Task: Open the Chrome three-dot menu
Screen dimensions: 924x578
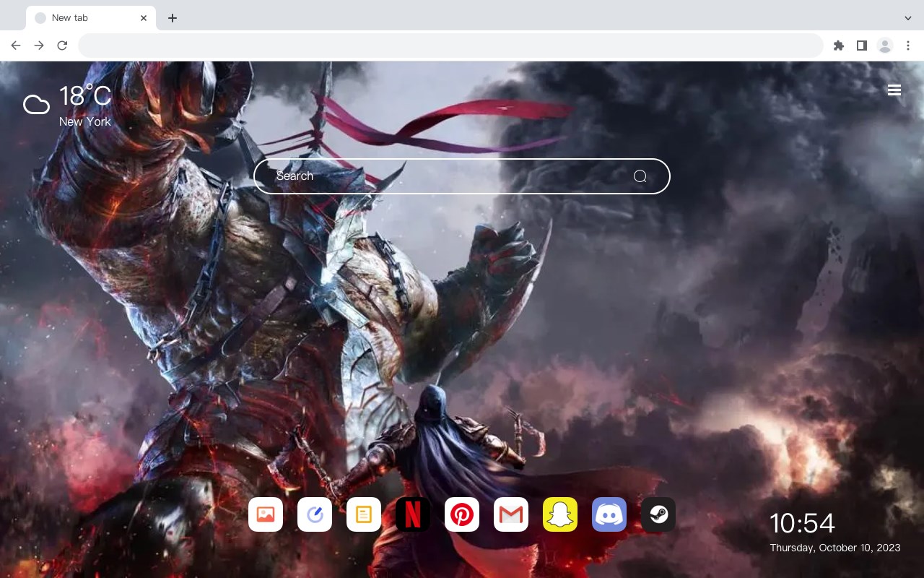Action: point(908,46)
